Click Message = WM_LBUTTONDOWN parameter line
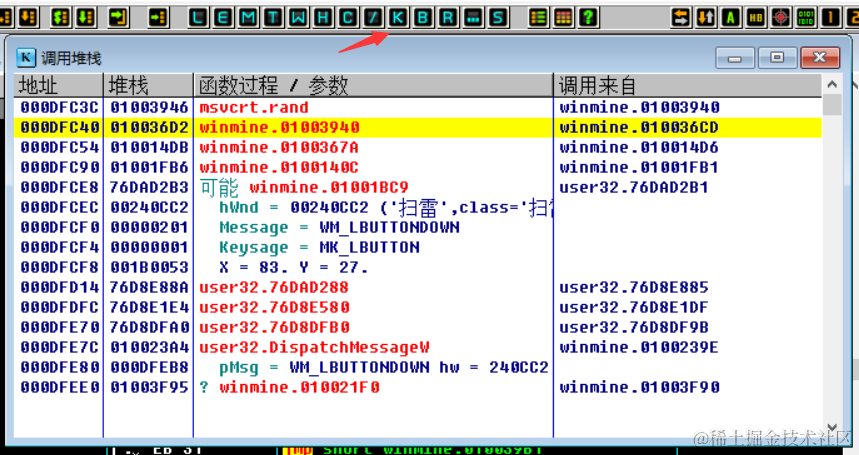 (x=340, y=227)
